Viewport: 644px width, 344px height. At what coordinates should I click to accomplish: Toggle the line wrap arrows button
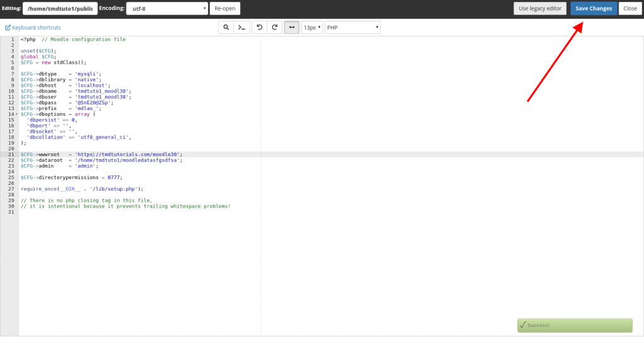(x=292, y=28)
